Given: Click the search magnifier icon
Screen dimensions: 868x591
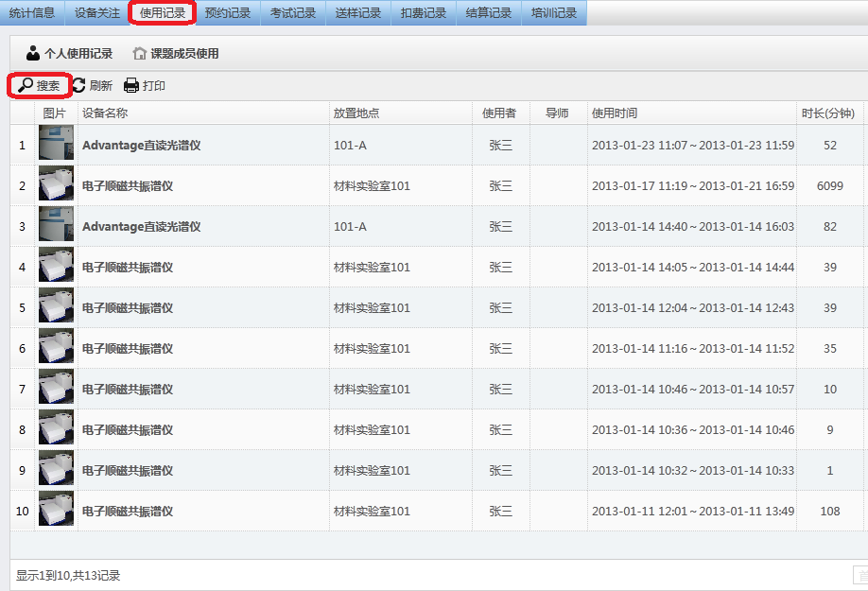Looking at the screenshot, I should (26, 86).
